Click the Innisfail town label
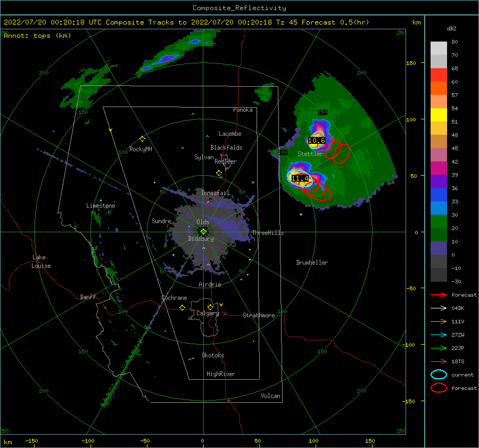Screen dimensions: 479x448 coord(216,193)
